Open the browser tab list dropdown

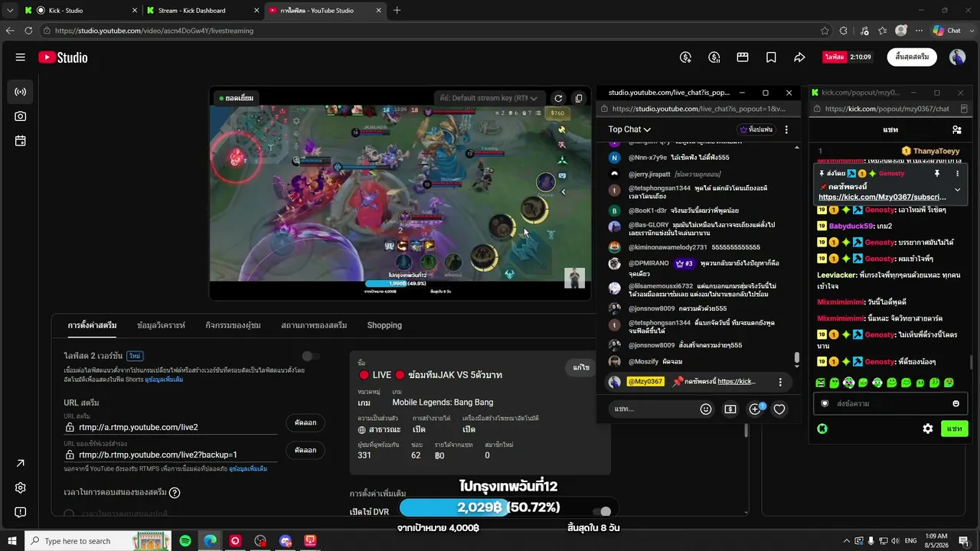point(9,11)
